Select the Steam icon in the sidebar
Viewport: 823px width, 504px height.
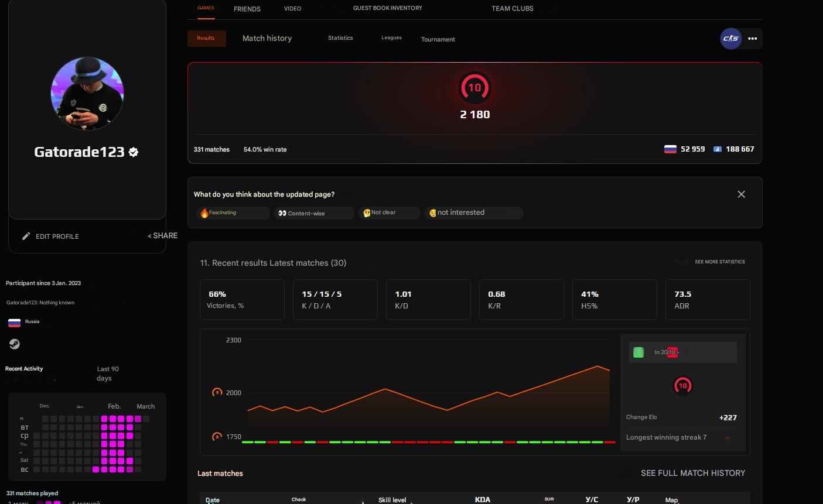15,344
